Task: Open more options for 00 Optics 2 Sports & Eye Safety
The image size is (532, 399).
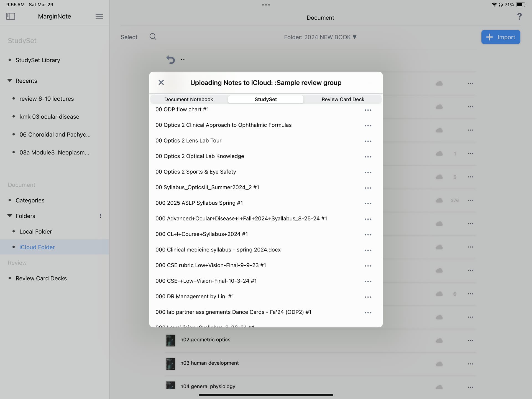Action: coord(368,172)
